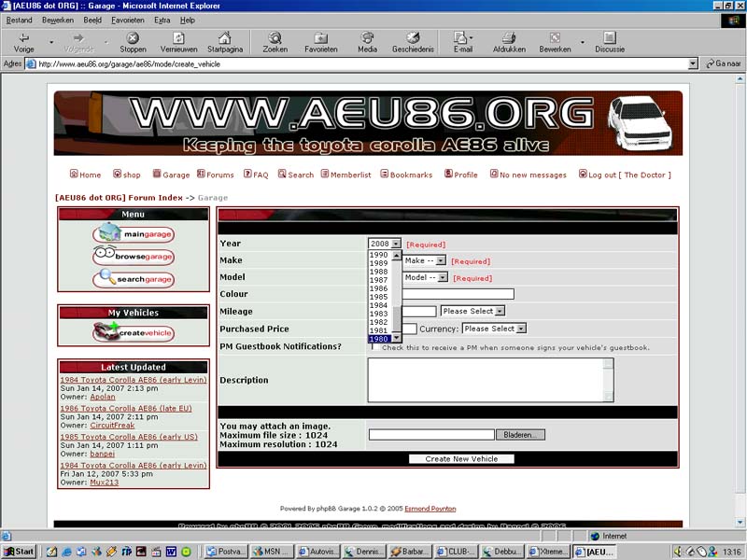Click the Stoppen (stop) toolbar icon

pos(133,38)
